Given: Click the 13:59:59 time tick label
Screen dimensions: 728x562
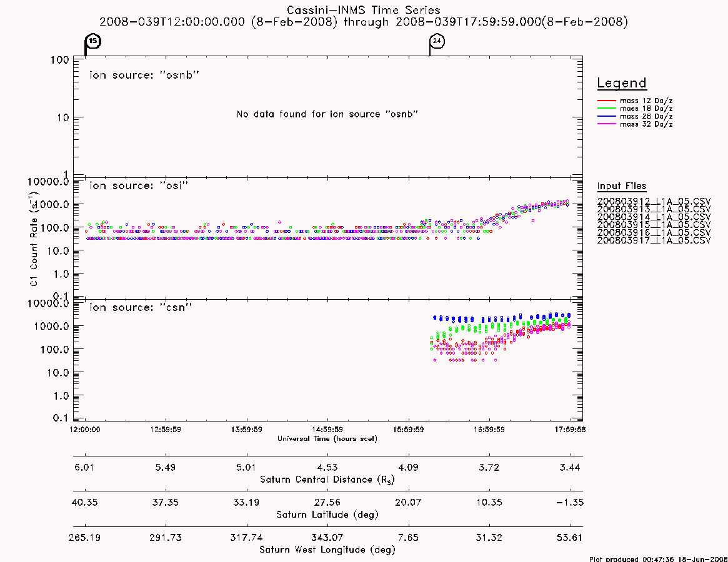Looking at the screenshot, I should (x=247, y=430).
